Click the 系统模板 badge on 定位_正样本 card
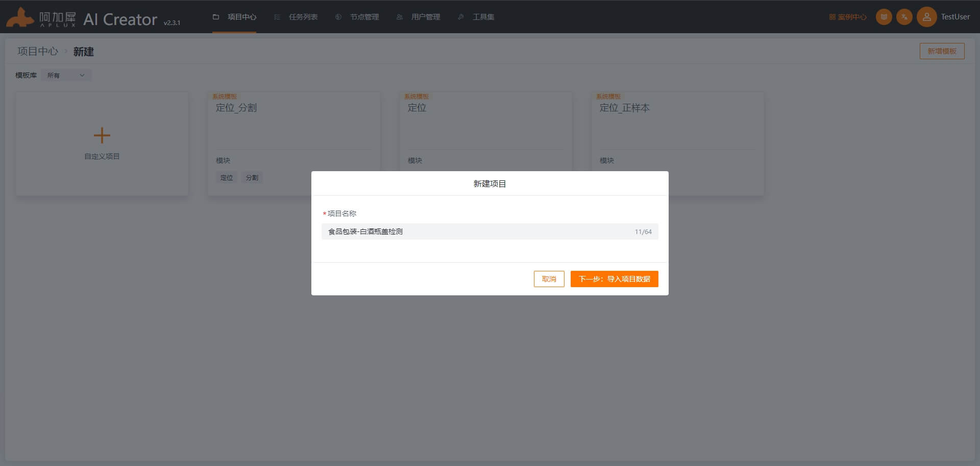This screenshot has width=980, height=466. [608, 96]
